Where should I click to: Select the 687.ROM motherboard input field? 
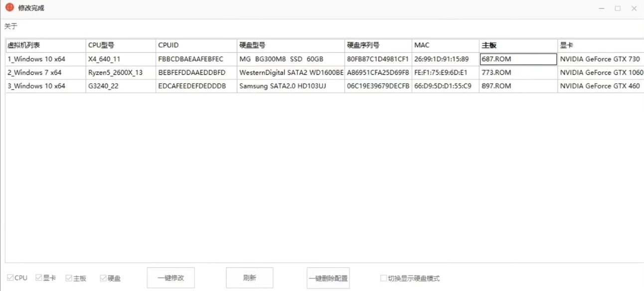tap(518, 59)
